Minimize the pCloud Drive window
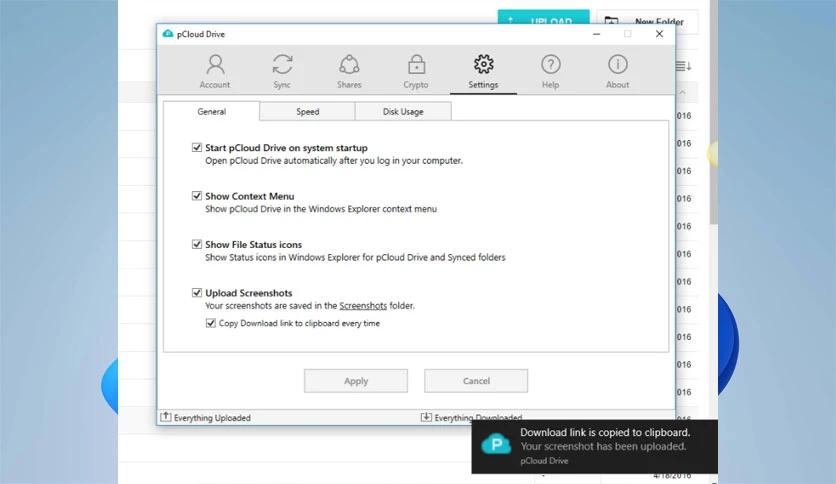This screenshot has height=484, width=836. [597, 34]
